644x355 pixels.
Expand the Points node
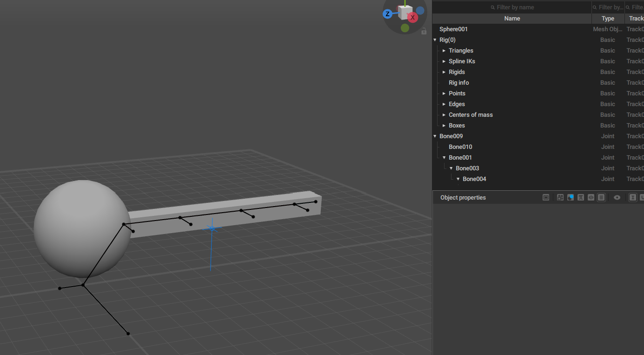click(444, 94)
